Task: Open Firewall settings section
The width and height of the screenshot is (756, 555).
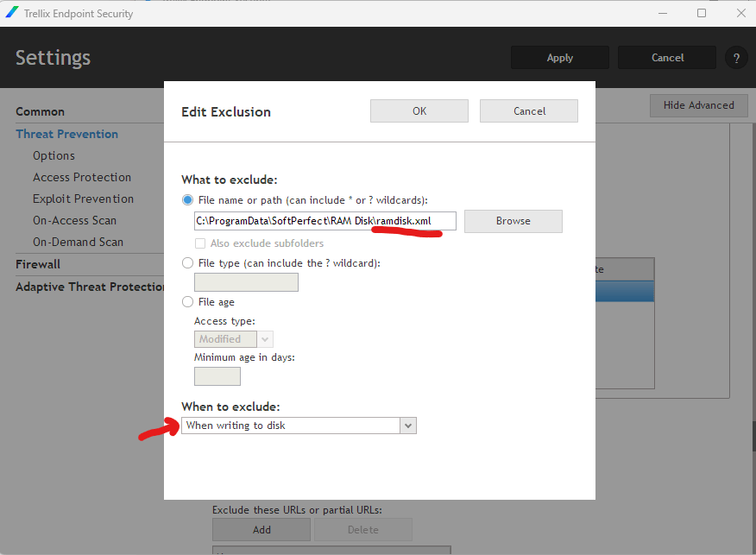Action: [x=38, y=264]
